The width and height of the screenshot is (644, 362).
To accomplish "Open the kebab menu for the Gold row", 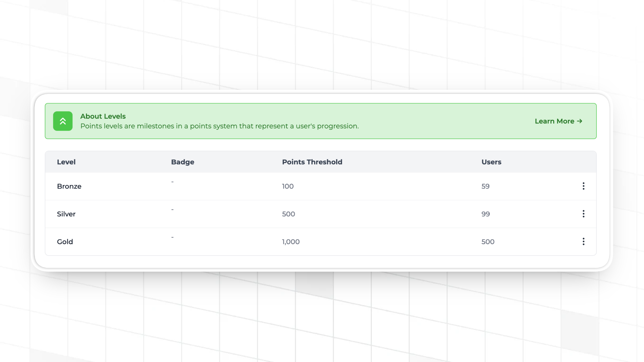I will [x=584, y=241].
